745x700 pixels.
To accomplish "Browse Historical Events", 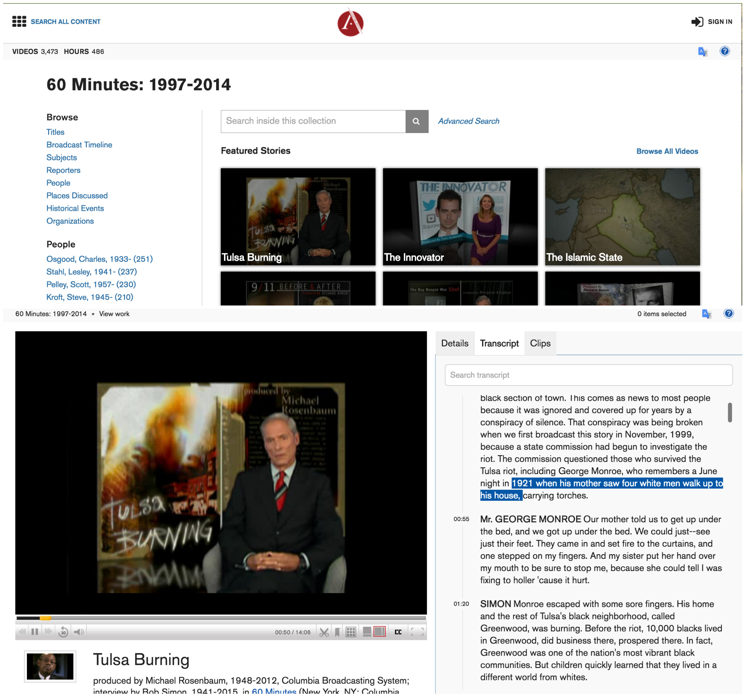I will tap(75, 209).
